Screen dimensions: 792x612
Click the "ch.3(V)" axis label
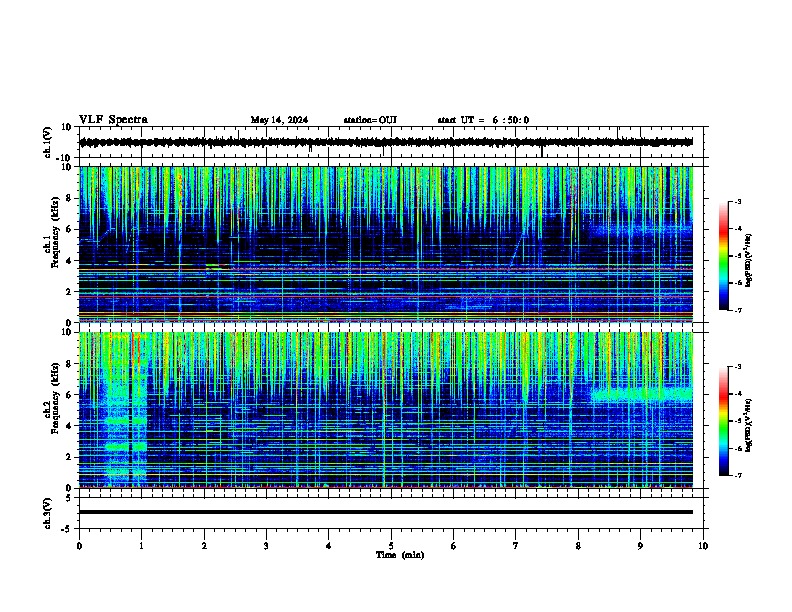(48, 513)
